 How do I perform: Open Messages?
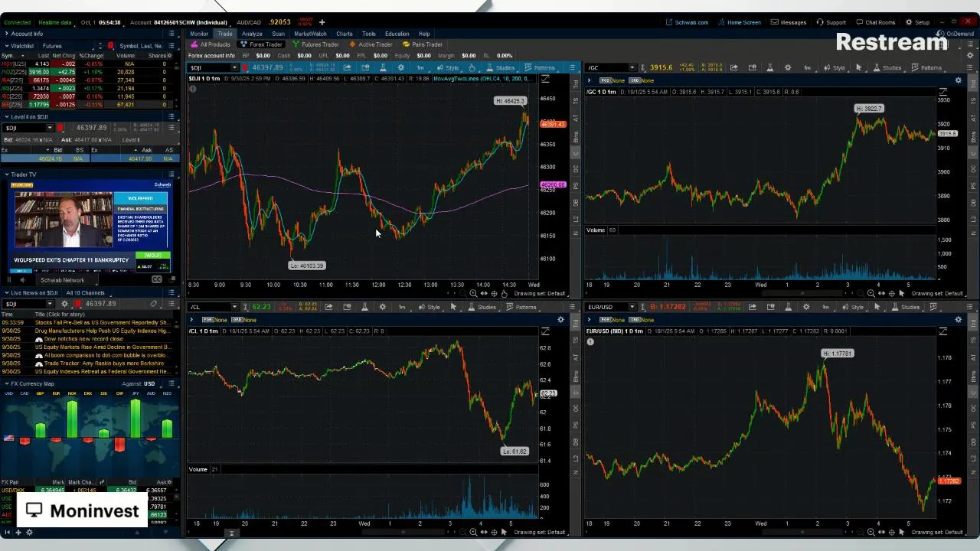789,22
